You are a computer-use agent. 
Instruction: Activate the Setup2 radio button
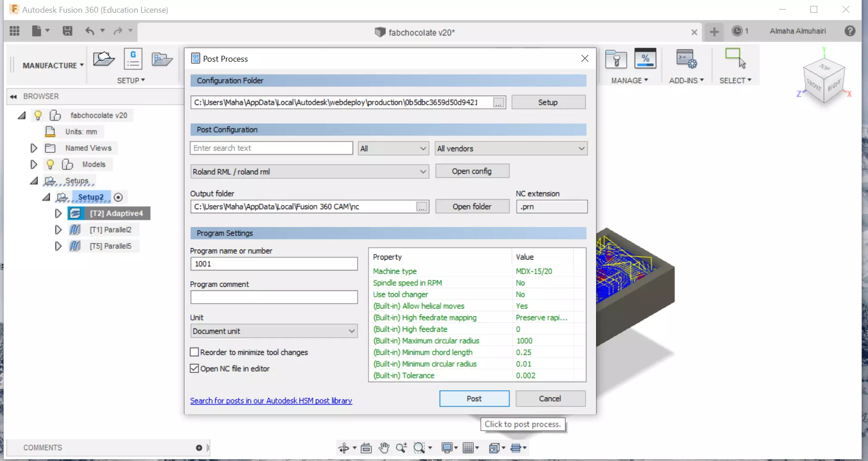118,197
